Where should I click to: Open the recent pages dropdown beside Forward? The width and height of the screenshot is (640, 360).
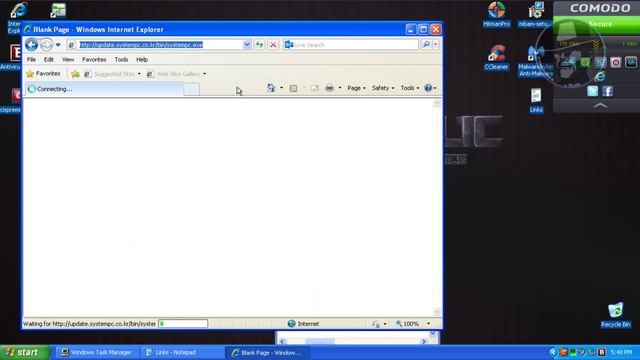tap(58, 45)
